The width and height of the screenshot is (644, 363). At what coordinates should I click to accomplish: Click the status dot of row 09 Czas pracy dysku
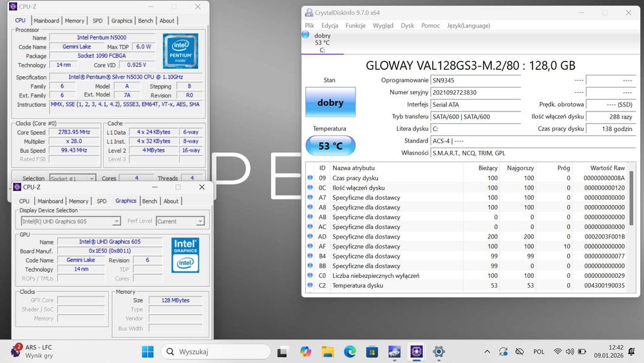310,177
